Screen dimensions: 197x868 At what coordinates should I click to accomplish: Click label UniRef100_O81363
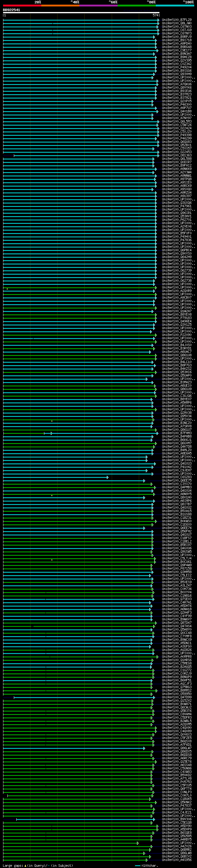point(176,155)
